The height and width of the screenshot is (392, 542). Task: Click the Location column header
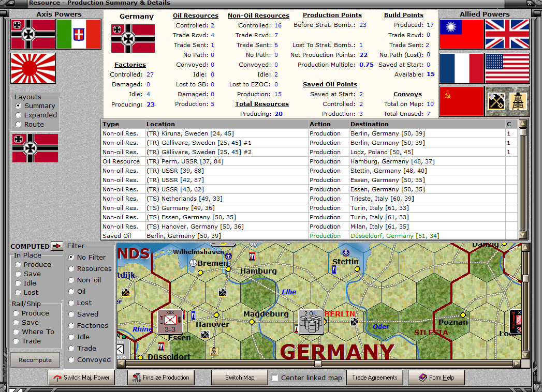(x=226, y=124)
